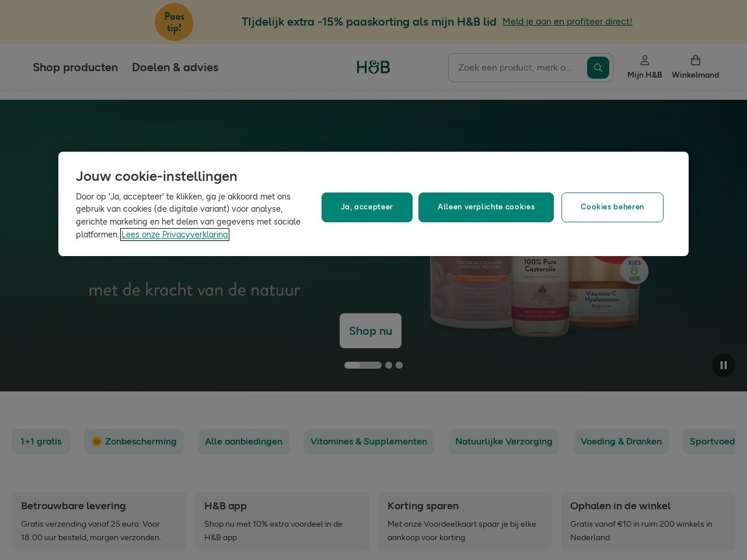The image size is (747, 560).
Task: Open Voeding & Dranken chip
Action: [x=621, y=442]
